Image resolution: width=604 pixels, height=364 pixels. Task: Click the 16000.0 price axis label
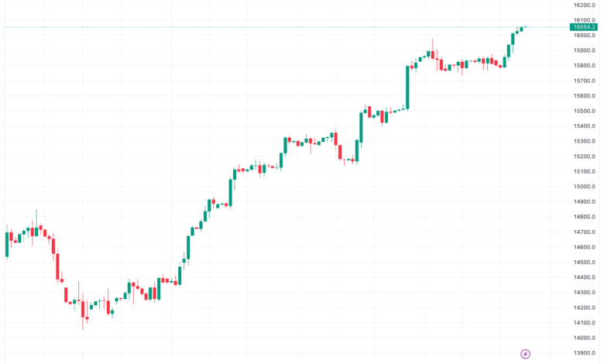tap(585, 35)
